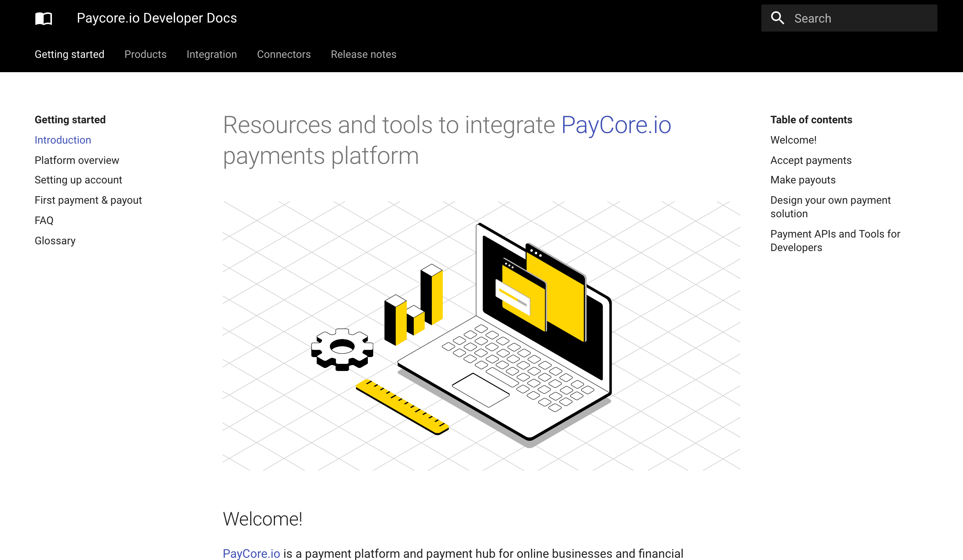View the Release notes tab
The width and height of the screenshot is (963, 560).
(363, 54)
